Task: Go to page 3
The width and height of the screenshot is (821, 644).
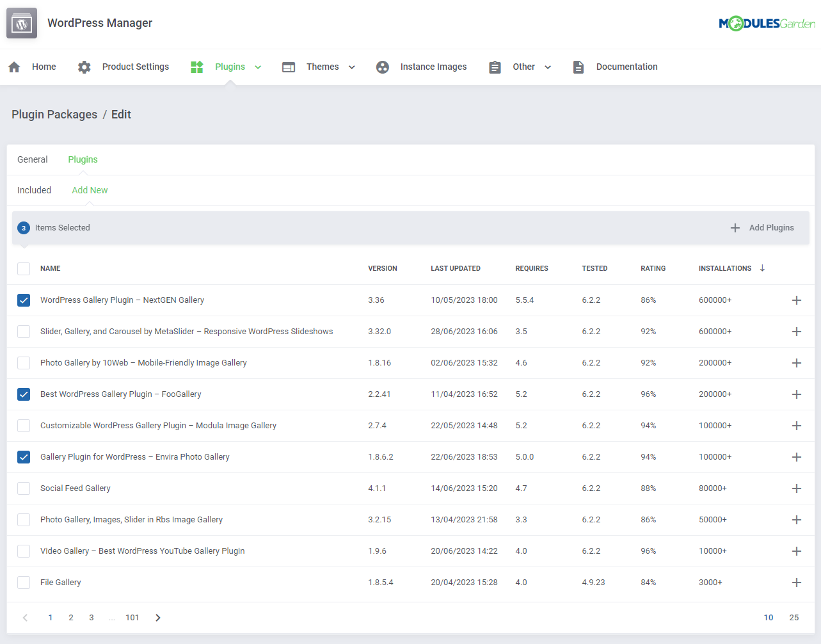Action: pyautogui.click(x=92, y=618)
